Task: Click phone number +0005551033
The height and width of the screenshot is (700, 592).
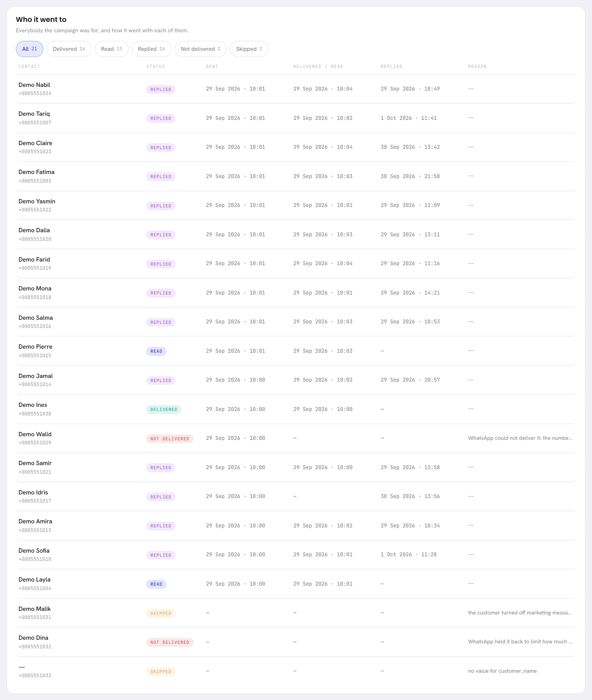Action: coord(35,675)
